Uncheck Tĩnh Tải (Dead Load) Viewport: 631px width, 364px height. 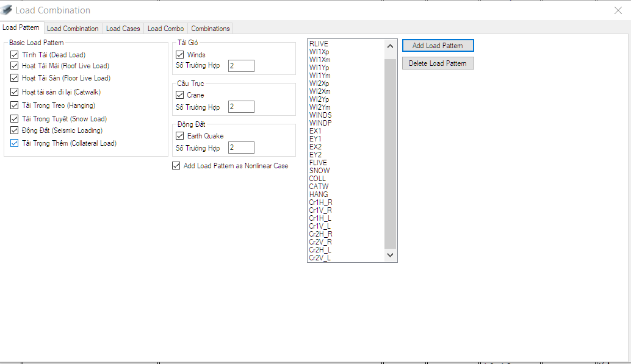point(14,54)
